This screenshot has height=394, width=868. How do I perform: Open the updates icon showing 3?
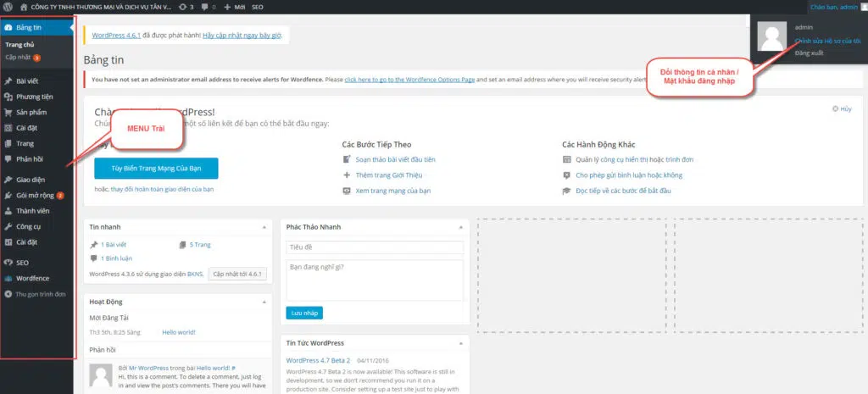tap(187, 7)
